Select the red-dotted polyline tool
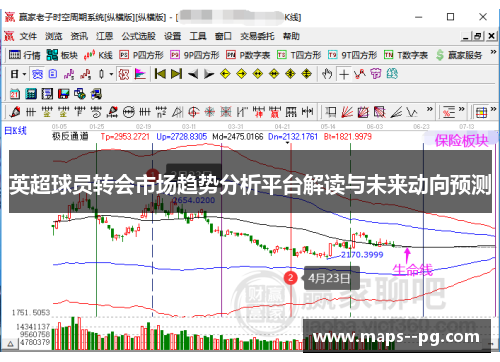 click(360, 74)
